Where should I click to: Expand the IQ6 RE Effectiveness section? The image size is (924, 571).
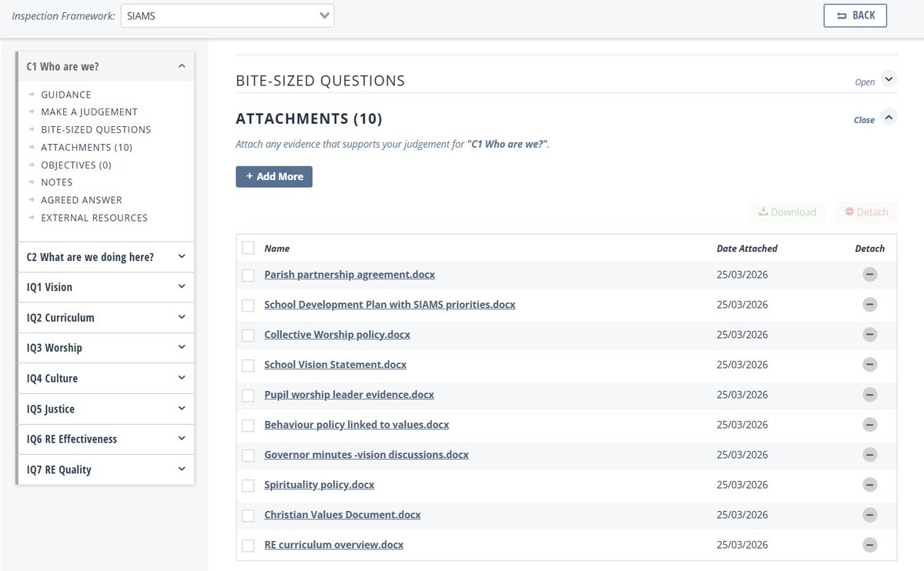click(x=105, y=439)
